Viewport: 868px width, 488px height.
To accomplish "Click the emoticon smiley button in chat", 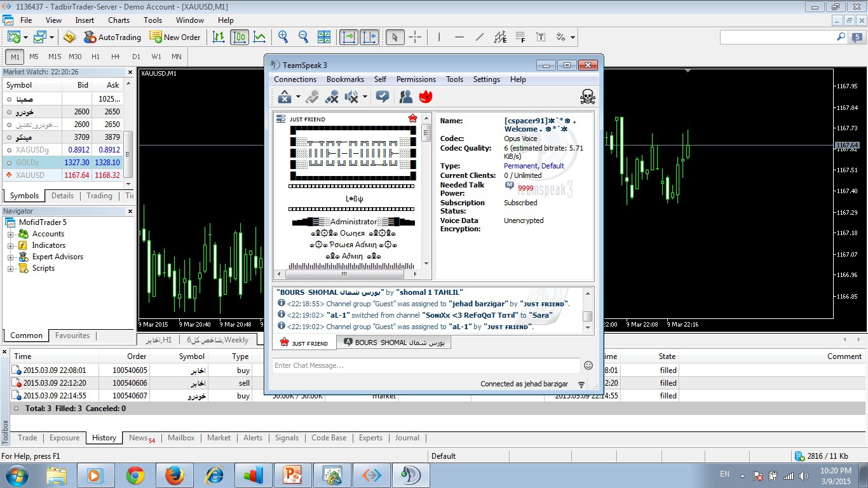I will pos(588,365).
